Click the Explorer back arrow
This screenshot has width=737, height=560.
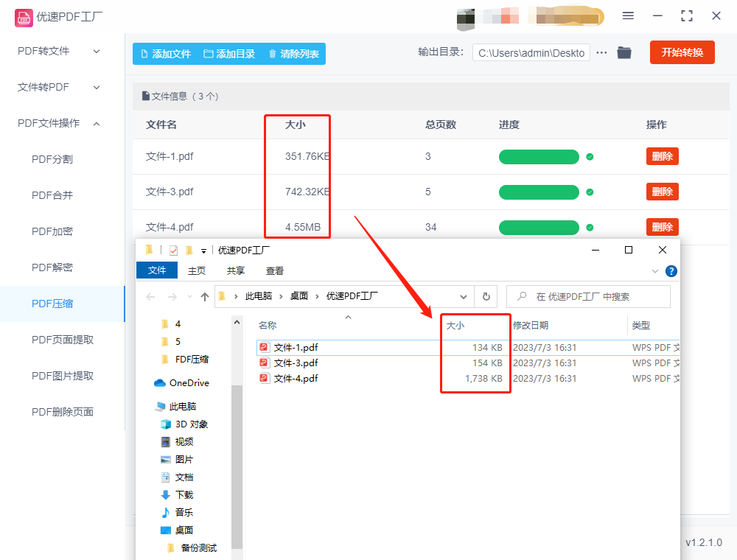click(151, 297)
